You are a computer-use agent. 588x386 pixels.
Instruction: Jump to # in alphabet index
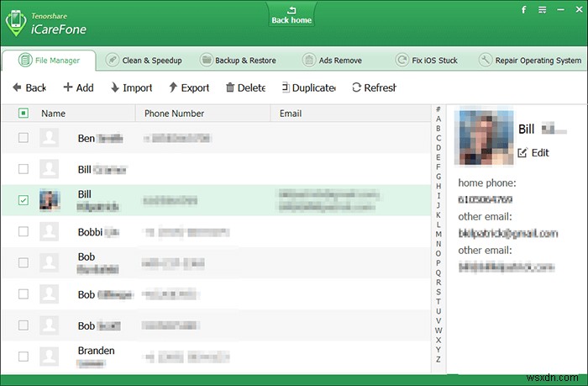[438, 109]
